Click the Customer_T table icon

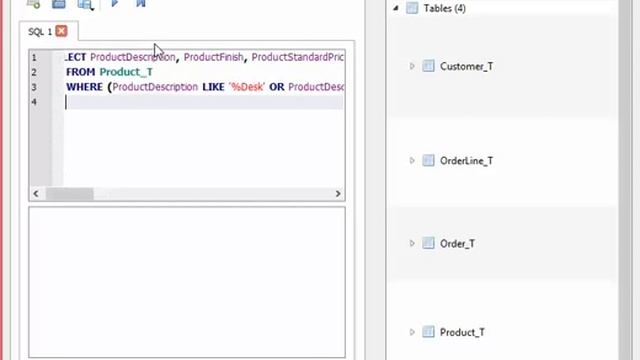[428, 66]
